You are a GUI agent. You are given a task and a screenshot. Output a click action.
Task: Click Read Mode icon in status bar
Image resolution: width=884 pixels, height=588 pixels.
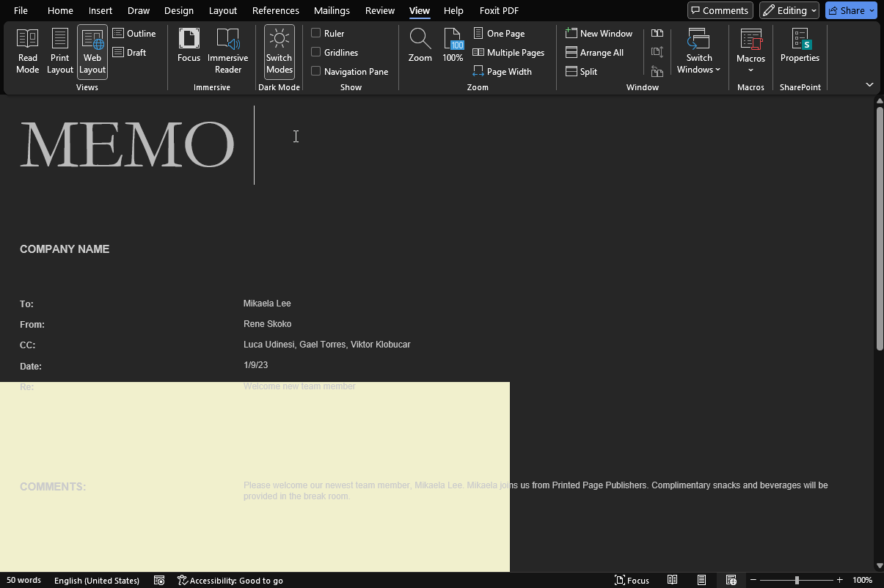point(672,581)
